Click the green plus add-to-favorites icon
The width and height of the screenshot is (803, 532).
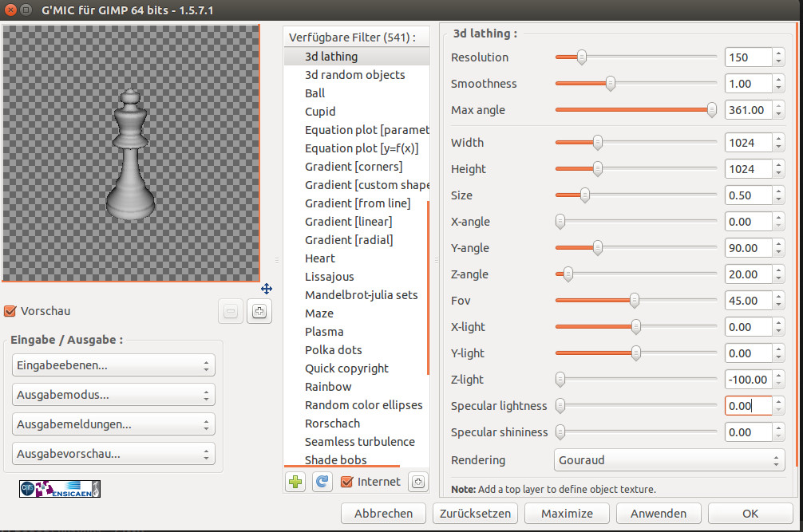click(x=295, y=482)
